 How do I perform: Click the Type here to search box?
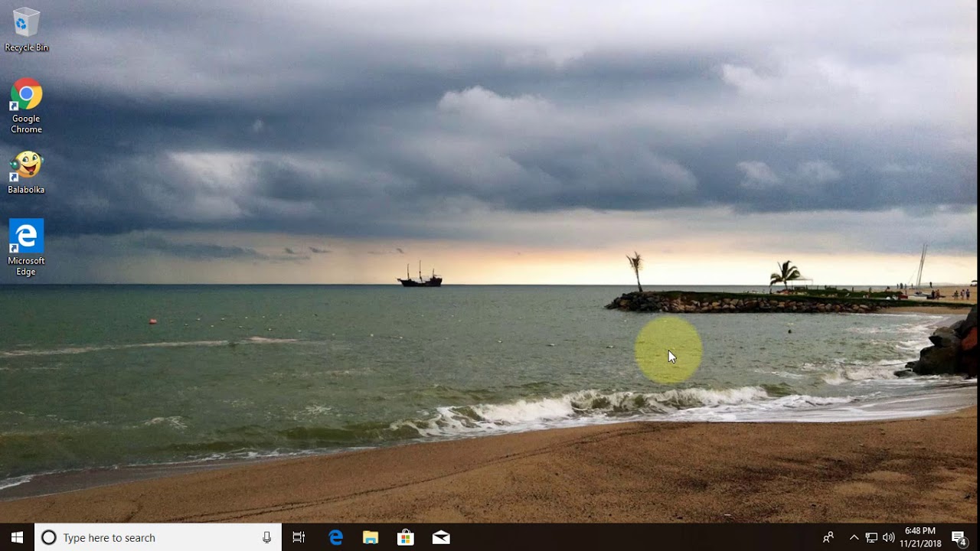point(158,537)
